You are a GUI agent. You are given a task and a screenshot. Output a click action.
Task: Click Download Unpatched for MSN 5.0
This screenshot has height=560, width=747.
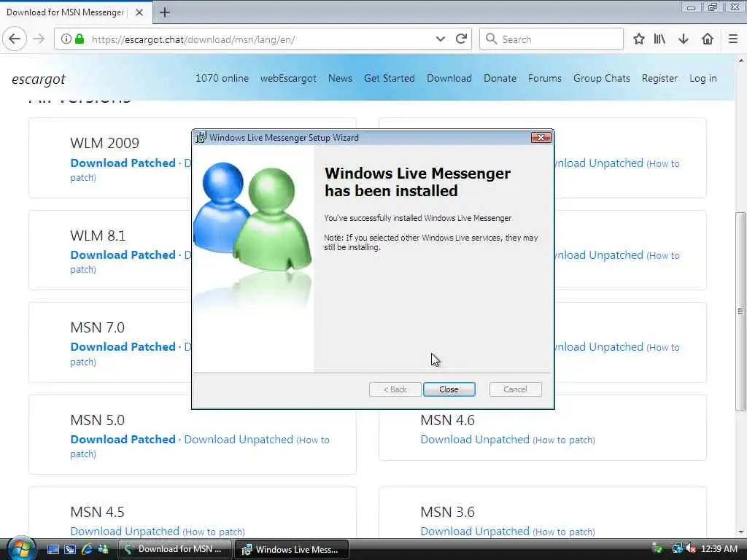coord(239,440)
